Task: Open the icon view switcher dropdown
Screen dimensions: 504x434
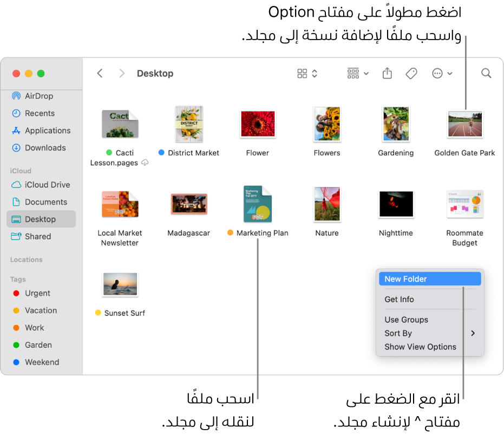Action: 307,73
